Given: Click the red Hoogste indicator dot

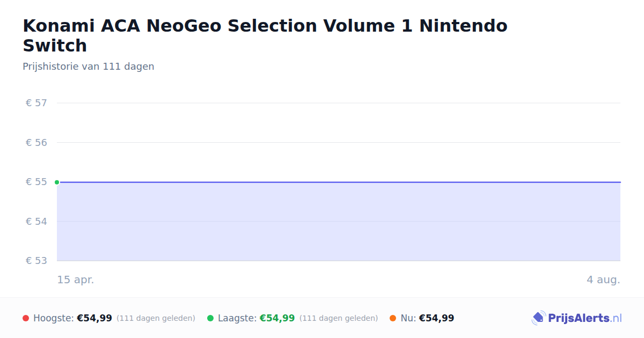Looking at the screenshot, I should click(26, 318).
